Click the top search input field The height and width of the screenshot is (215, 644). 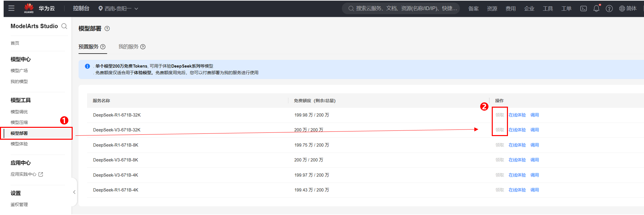(x=401, y=9)
